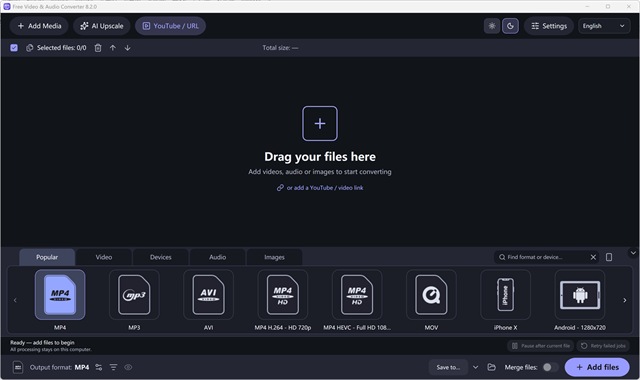
Task: Click the filter lines icon
Action: pos(113,367)
